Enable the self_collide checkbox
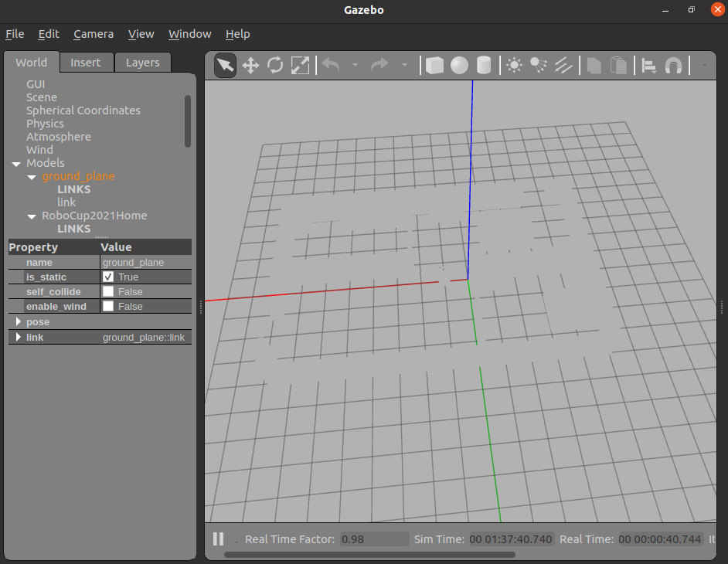Screen dimensions: 728x564 pos(108,291)
